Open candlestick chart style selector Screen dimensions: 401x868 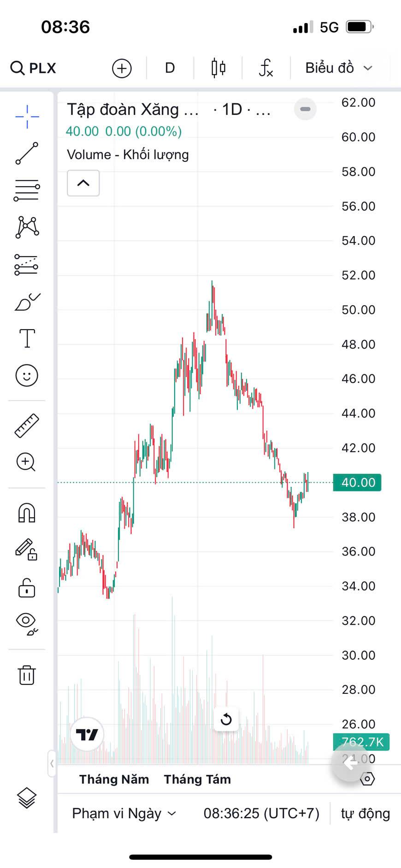click(x=218, y=68)
